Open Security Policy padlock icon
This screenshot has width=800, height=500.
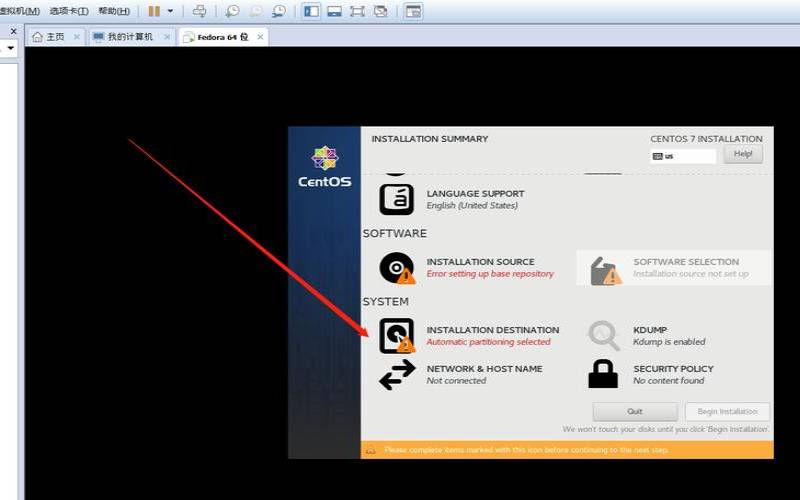point(603,374)
